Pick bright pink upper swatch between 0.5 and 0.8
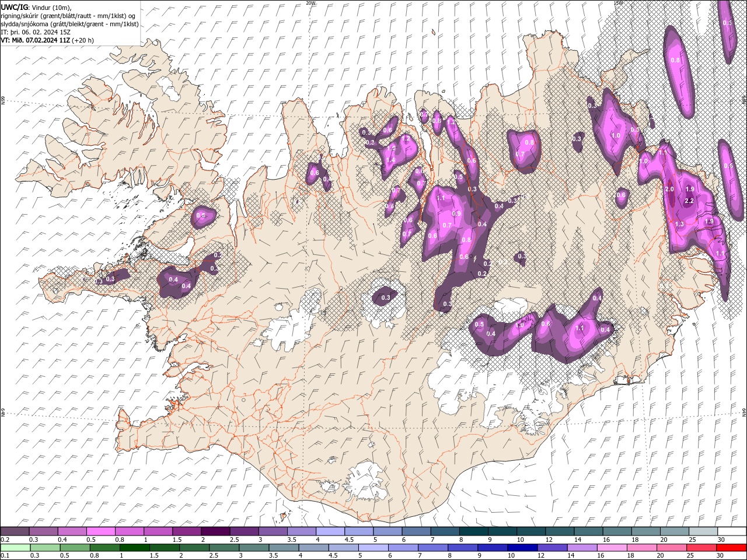 coord(101,531)
